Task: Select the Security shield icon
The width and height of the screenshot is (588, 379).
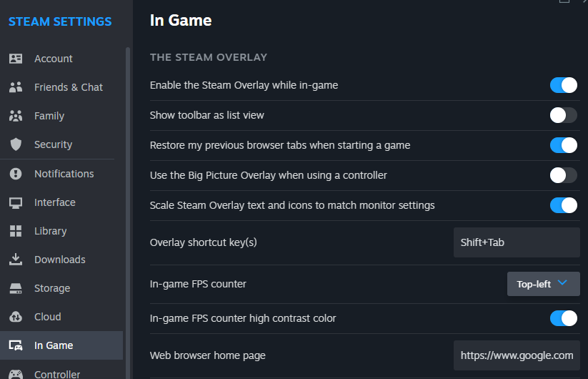Action: pos(16,144)
